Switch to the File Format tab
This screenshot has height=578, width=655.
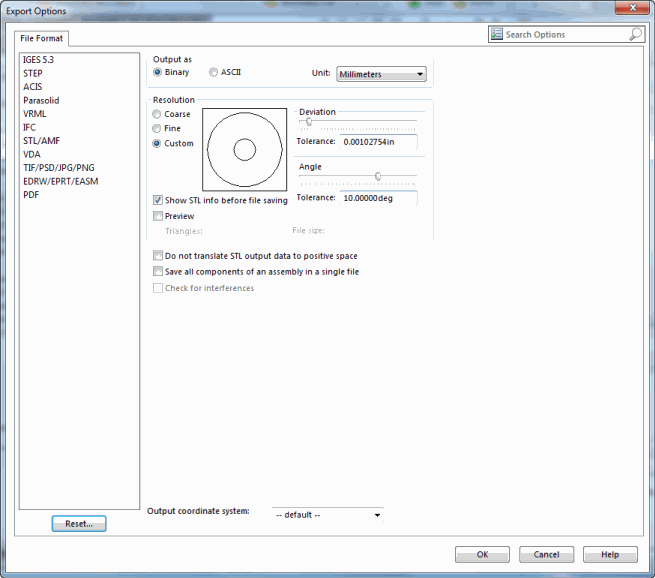[41, 38]
